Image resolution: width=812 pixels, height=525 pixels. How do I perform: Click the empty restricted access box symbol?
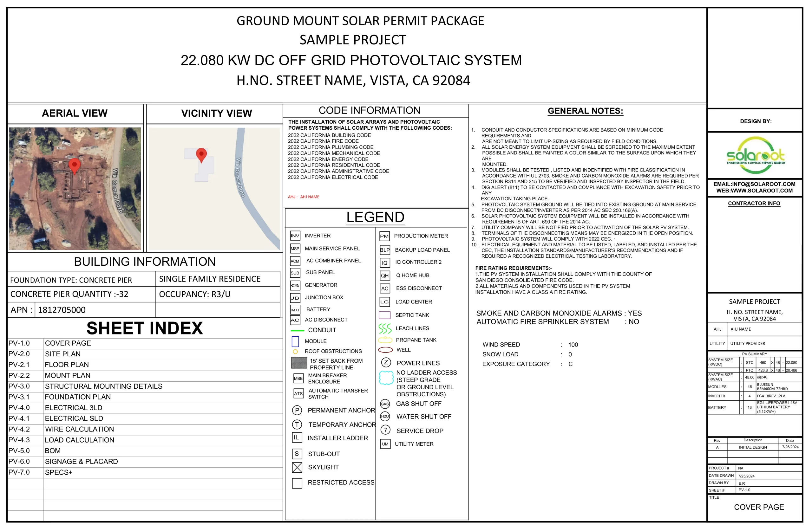tap(297, 483)
